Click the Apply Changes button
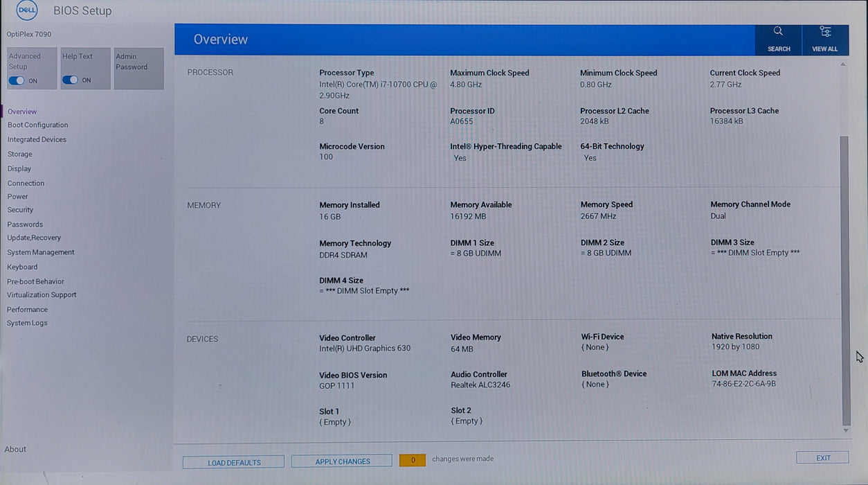This screenshot has height=485, width=868. tap(343, 461)
